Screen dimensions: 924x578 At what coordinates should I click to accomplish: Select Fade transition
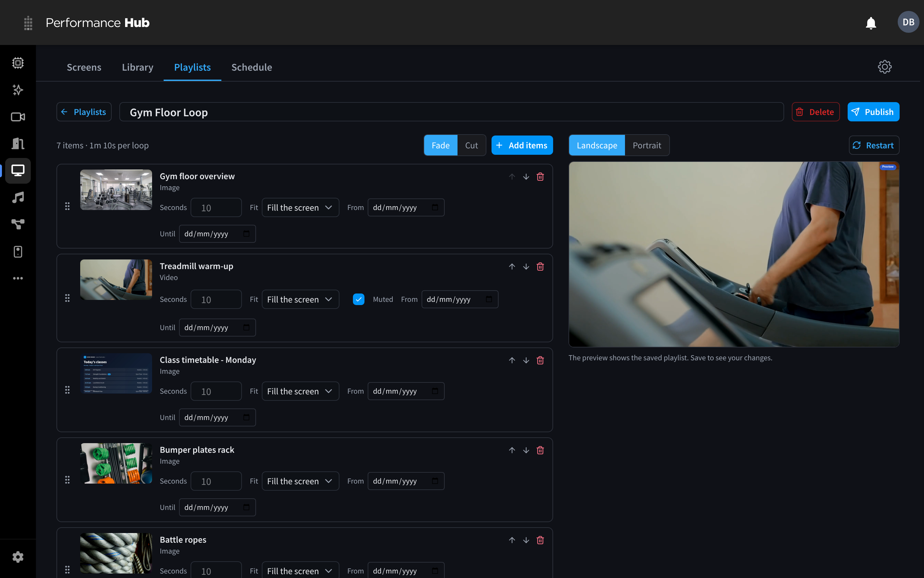[440, 145]
